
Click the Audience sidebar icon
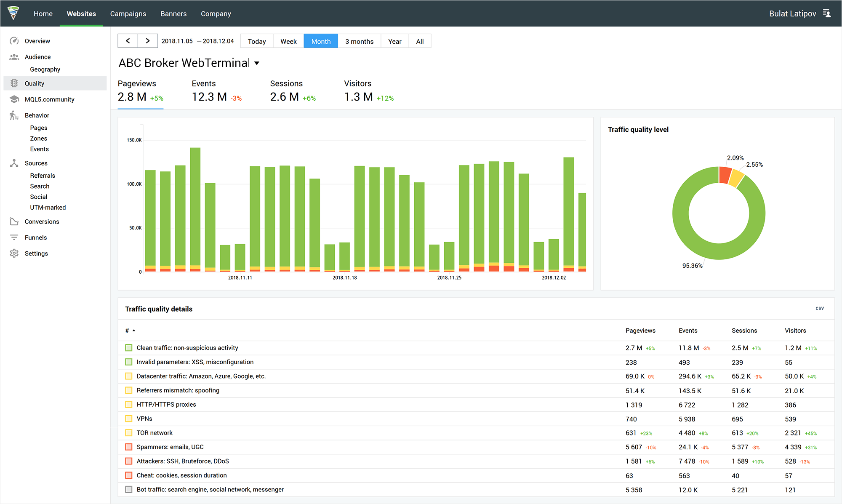click(14, 57)
